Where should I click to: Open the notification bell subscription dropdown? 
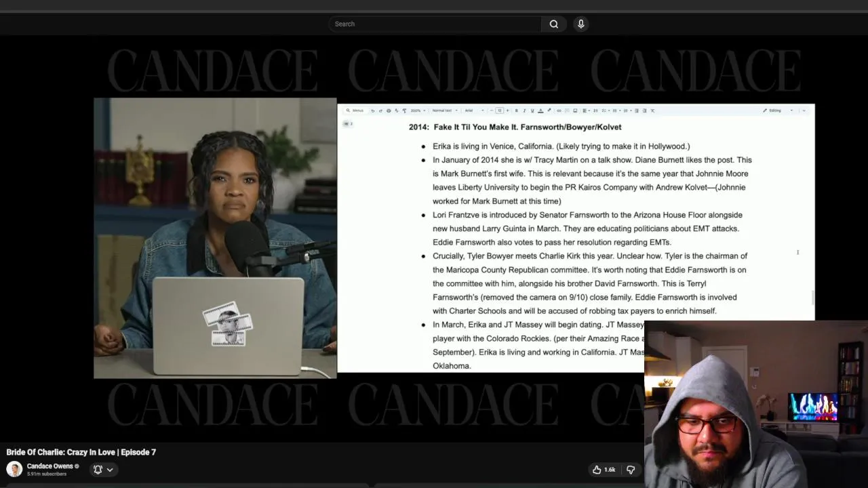tap(103, 469)
